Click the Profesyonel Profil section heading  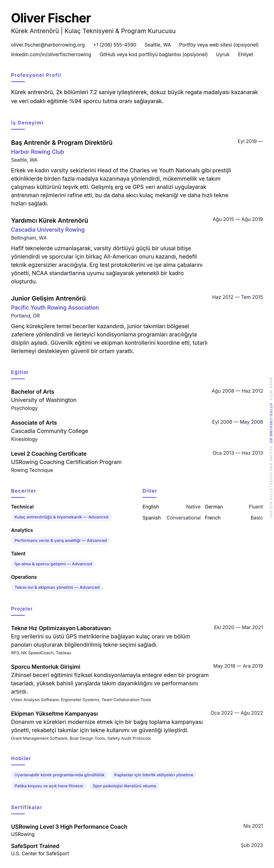coord(36,75)
